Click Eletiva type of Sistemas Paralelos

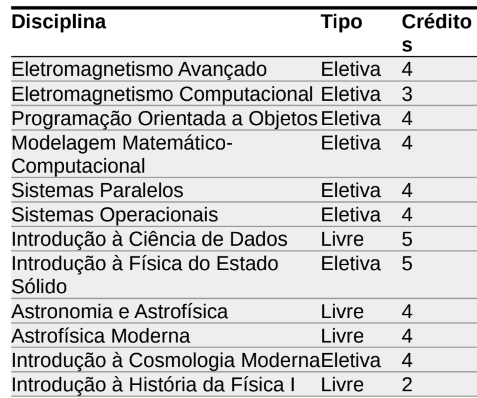point(351,191)
